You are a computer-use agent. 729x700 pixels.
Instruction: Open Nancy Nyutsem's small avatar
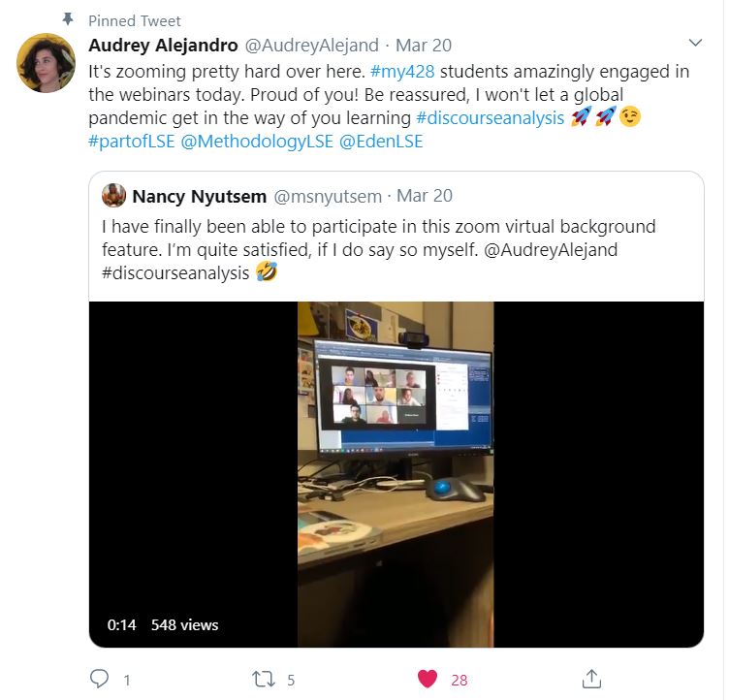pos(114,195)
